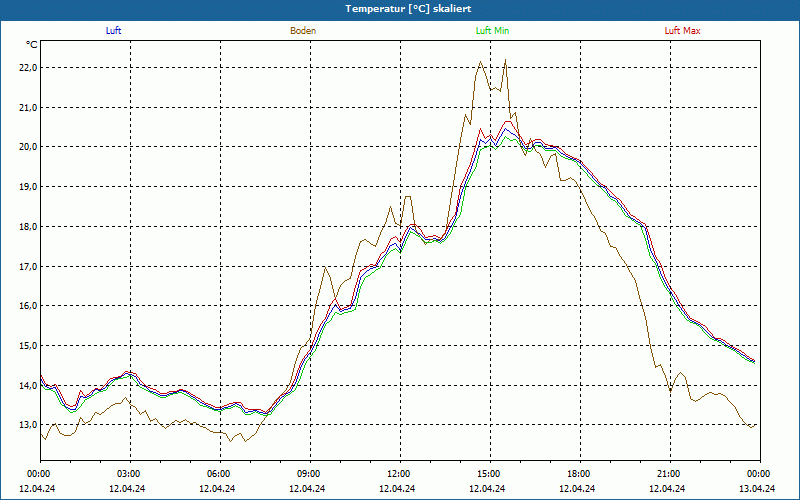
Task: Click the 13.04.24 date label
Action: [x=757, y=488]
